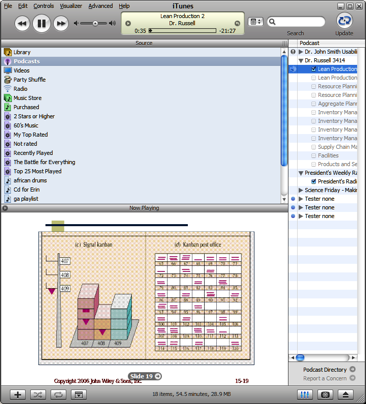This screenshot has height=405, width=367.
Task: Collapse Dr. Russell 3414 podcast
Action: [x=301, y=61]
